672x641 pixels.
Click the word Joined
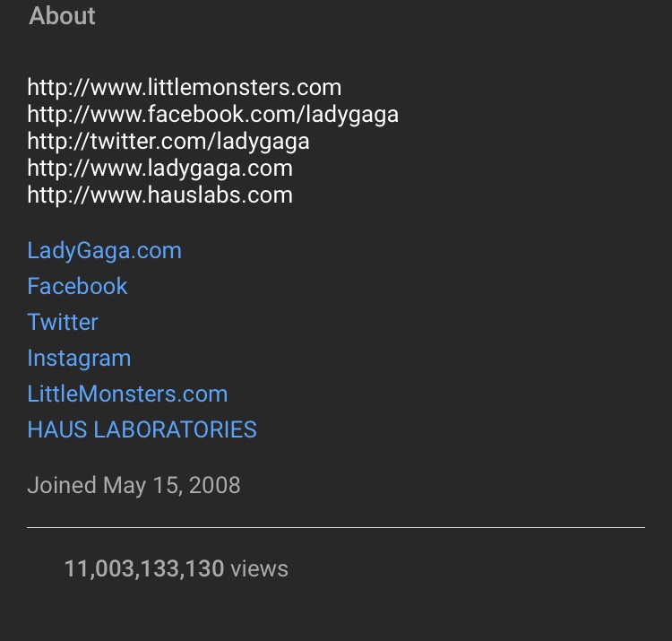[62, 486]
